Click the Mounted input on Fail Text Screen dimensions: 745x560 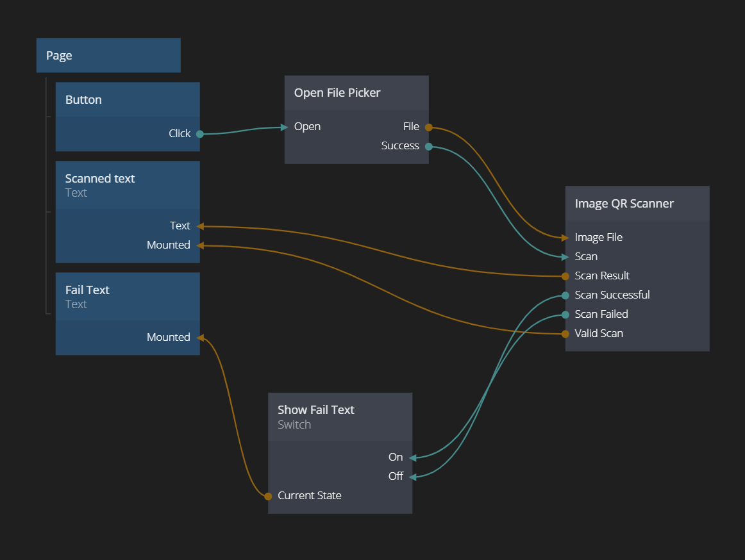(169, 338)
